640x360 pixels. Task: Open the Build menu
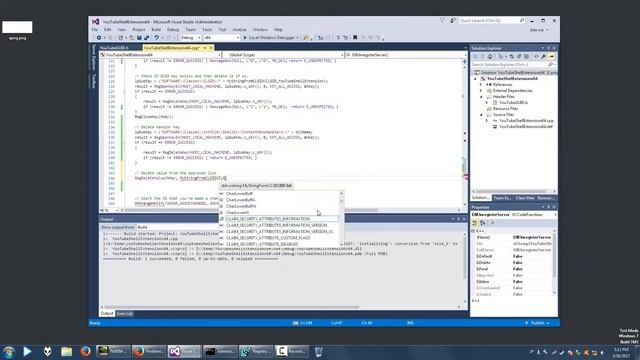pos(156,29)
